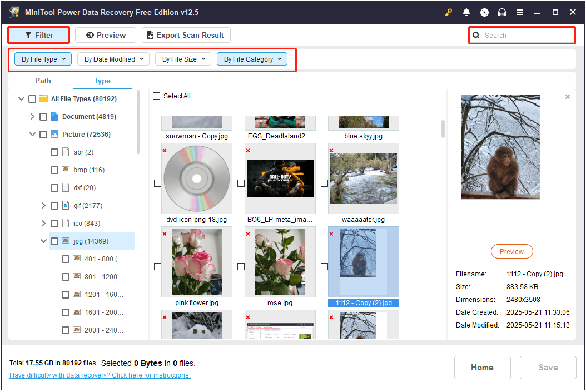Open the bell notifications icon
The image size is (586, 392).
point(466,12)
